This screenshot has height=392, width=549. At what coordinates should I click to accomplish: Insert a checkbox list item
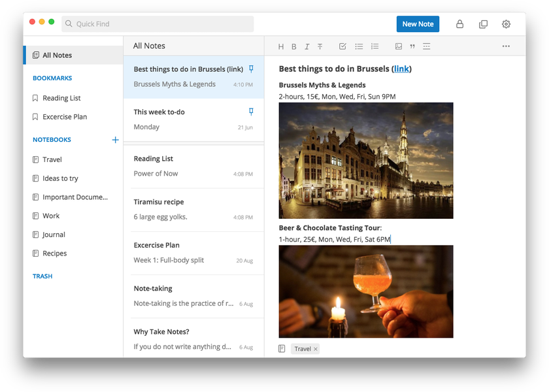coord(342,46)
